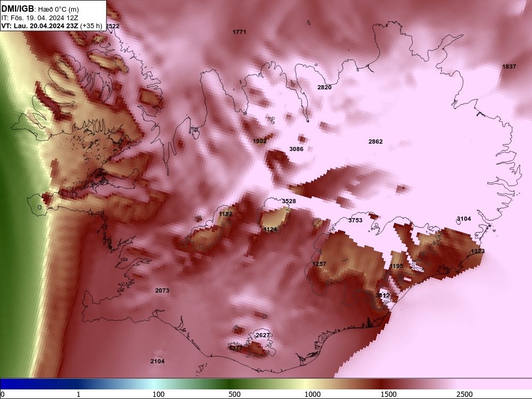
Task: Click the DMI/IGB title text
Action: 18,9
